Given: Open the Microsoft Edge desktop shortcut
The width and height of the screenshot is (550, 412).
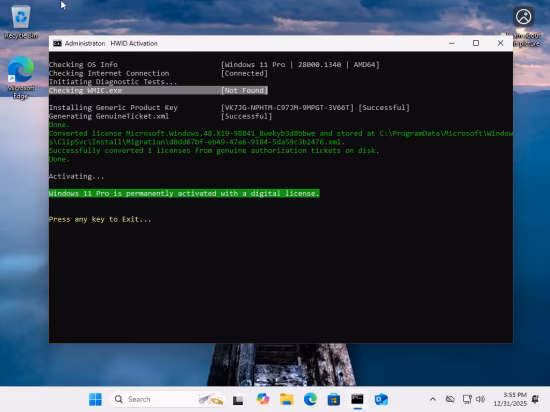Looking at the screenshot, I should point(21,77).
